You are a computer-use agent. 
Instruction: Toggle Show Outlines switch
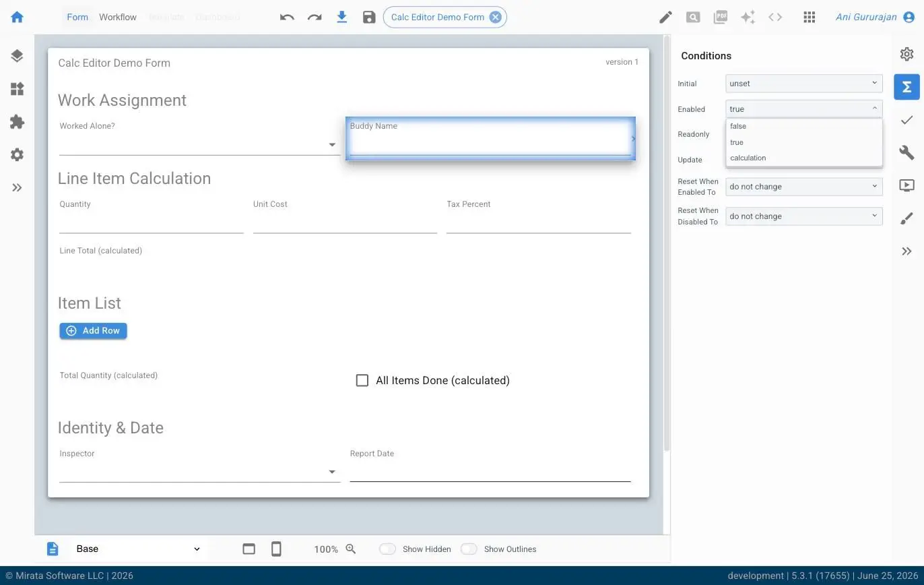point(469,549)
